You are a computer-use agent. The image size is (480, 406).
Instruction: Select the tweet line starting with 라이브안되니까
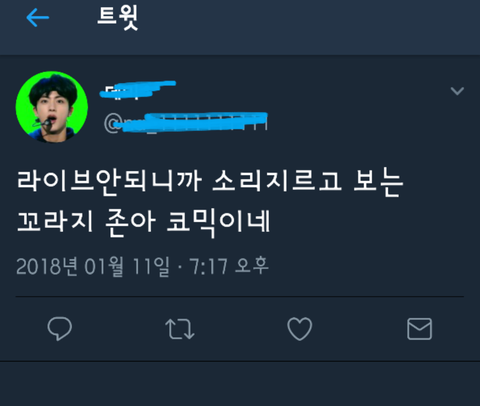point(210,182)
